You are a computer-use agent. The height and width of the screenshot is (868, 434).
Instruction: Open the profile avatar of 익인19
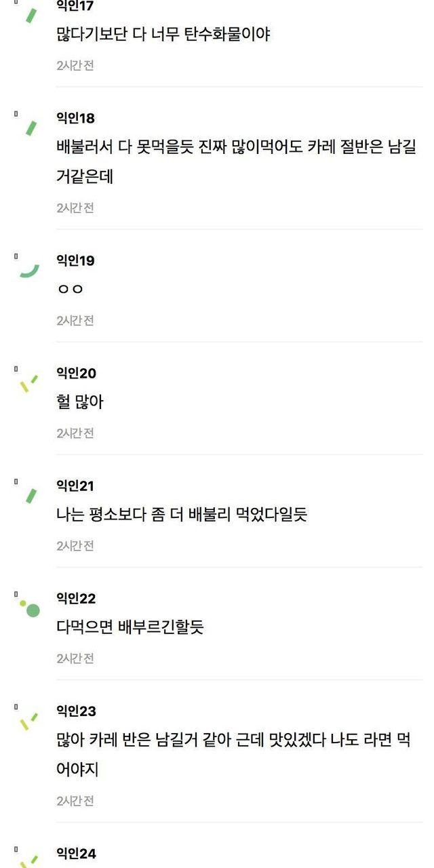pos(30,270)
